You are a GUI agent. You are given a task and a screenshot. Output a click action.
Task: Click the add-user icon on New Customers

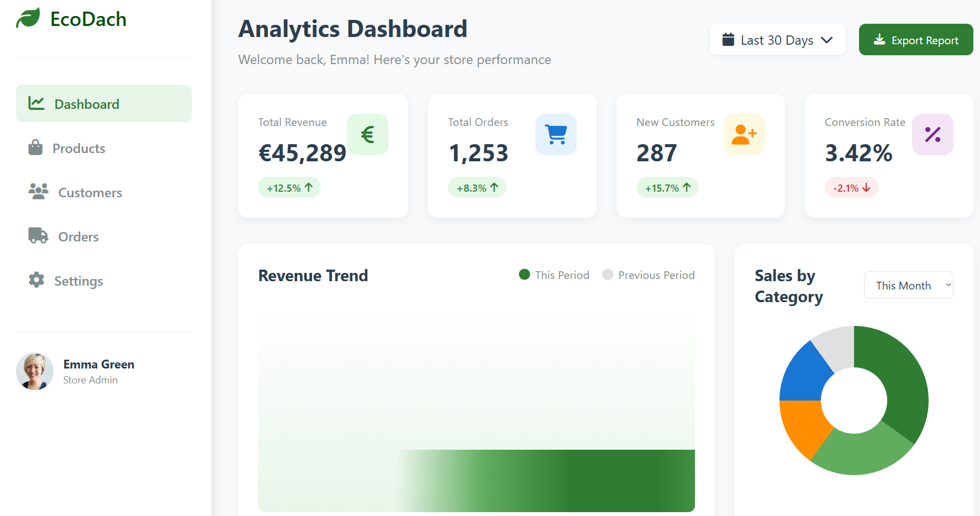[744, 134]
